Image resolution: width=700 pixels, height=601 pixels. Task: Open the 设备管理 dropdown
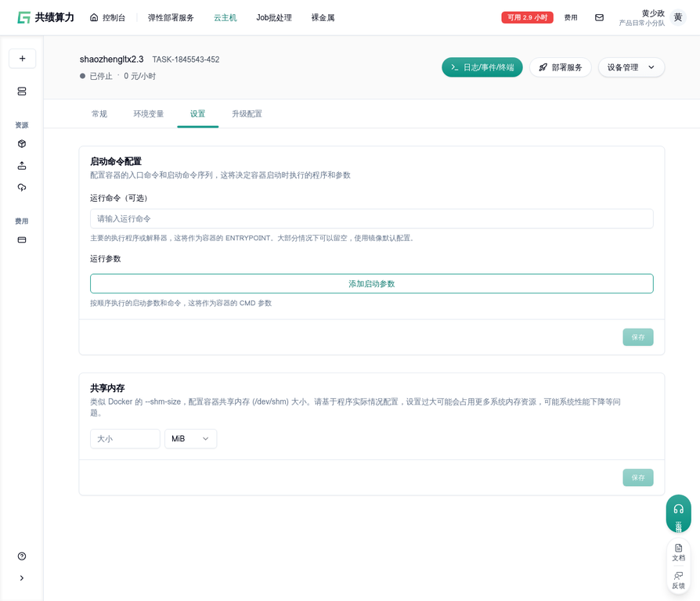[x=631, y=67]
